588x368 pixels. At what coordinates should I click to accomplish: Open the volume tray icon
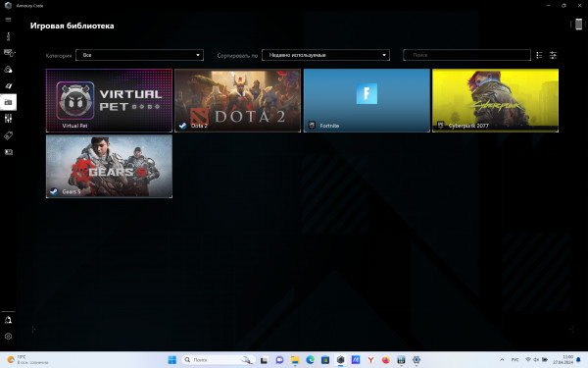[536, 360]
